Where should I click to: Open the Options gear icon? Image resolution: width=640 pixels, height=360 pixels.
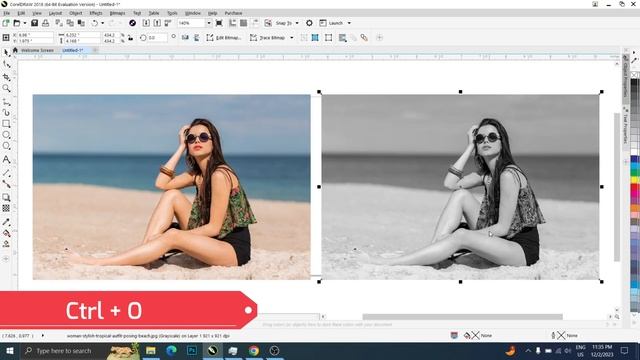pos(309,23)
